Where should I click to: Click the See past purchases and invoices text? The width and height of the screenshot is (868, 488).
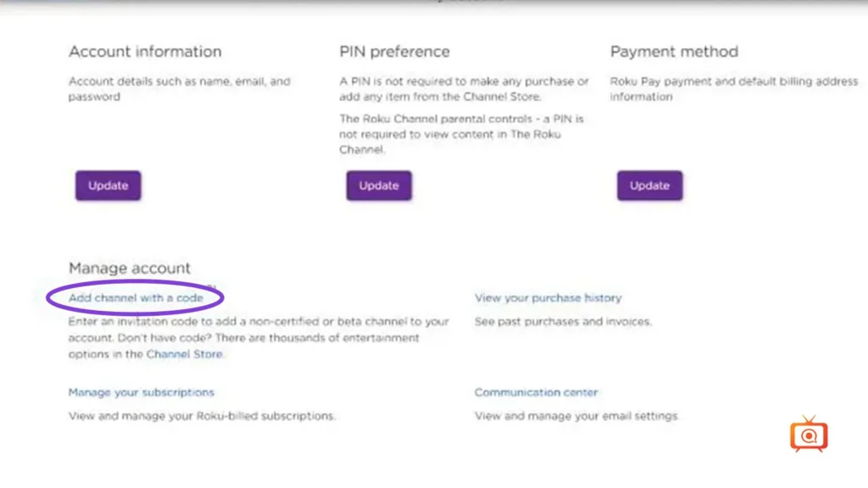(563, 321)
